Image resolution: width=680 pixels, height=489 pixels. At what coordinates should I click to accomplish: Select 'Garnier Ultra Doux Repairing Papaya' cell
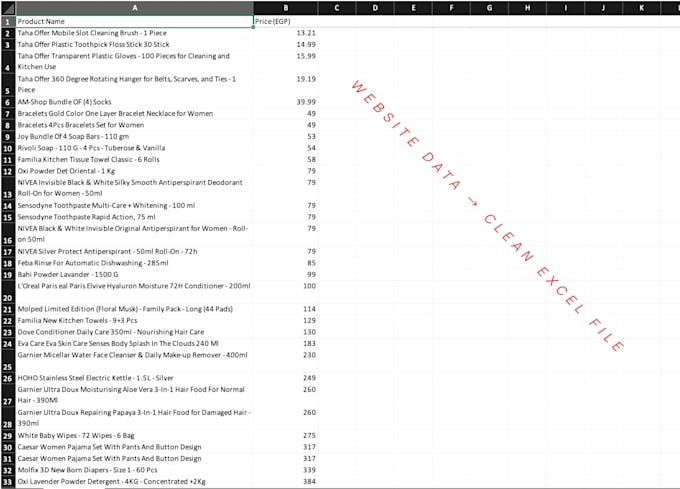(134, 418)
